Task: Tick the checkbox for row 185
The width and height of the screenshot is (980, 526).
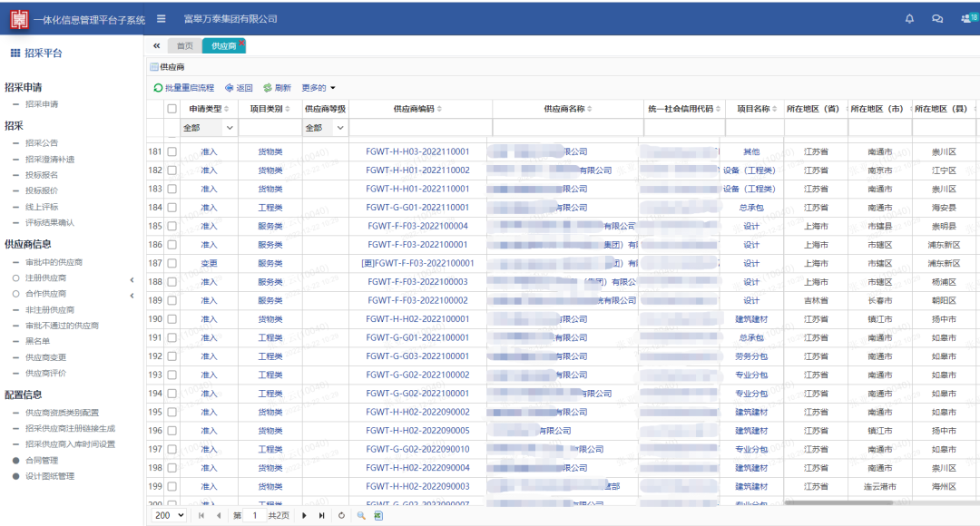Action: (171, 226)
